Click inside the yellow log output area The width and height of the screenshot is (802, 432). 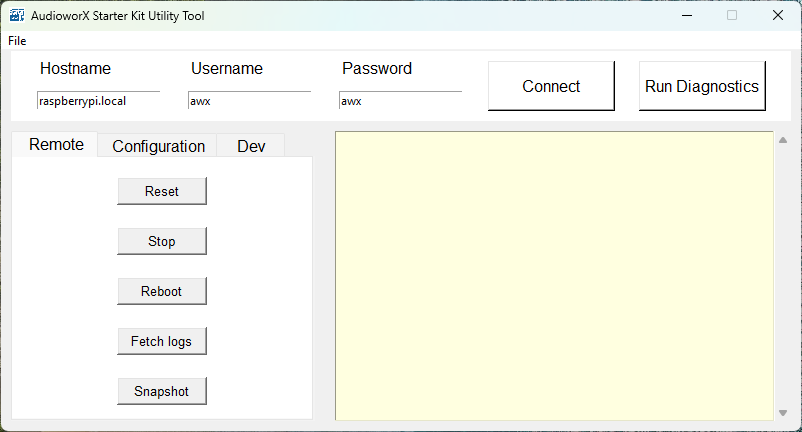(554, 276)
